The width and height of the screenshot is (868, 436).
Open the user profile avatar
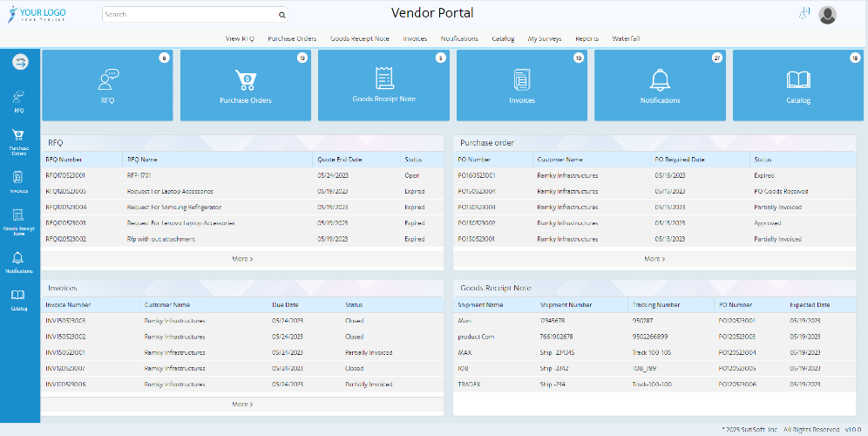(x=827, y=15)
